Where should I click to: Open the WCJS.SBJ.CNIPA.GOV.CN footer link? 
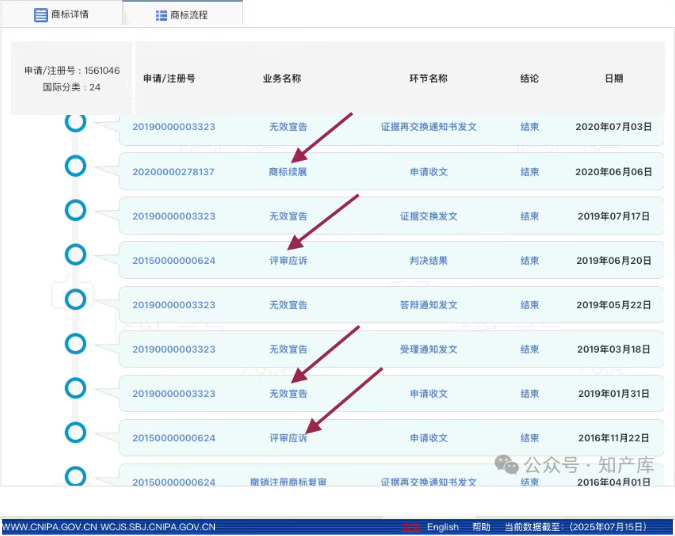158,527
